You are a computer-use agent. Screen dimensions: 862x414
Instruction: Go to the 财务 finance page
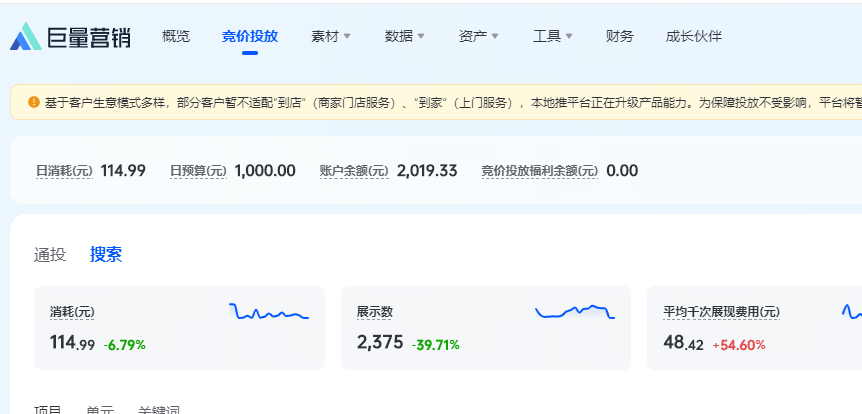[620, 36]
